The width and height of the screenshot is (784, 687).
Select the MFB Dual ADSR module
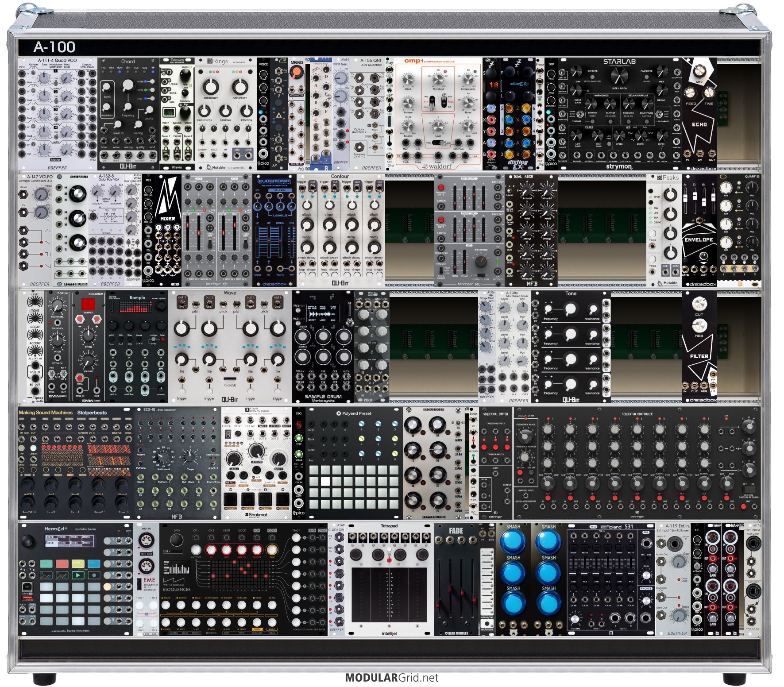(x=531, y=230)
